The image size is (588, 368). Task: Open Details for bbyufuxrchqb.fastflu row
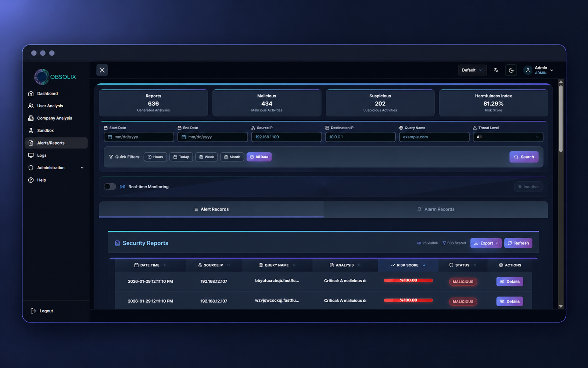point(510,282)
